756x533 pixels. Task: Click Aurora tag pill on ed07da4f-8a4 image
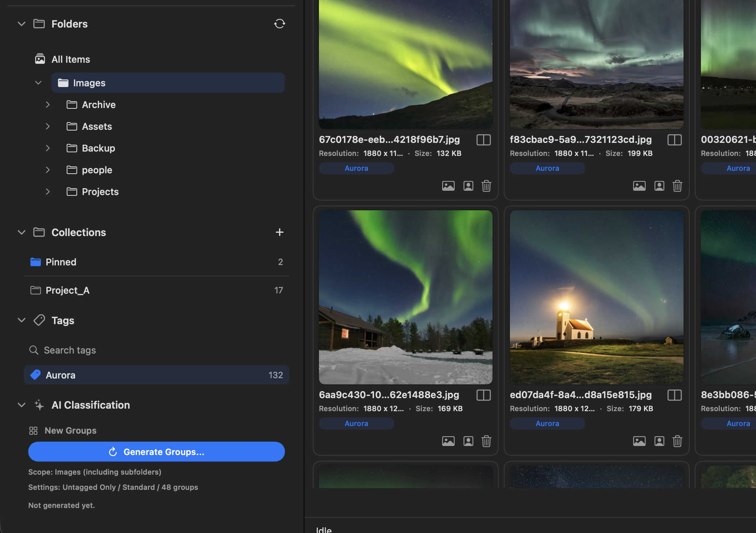[x=547, y=423]
